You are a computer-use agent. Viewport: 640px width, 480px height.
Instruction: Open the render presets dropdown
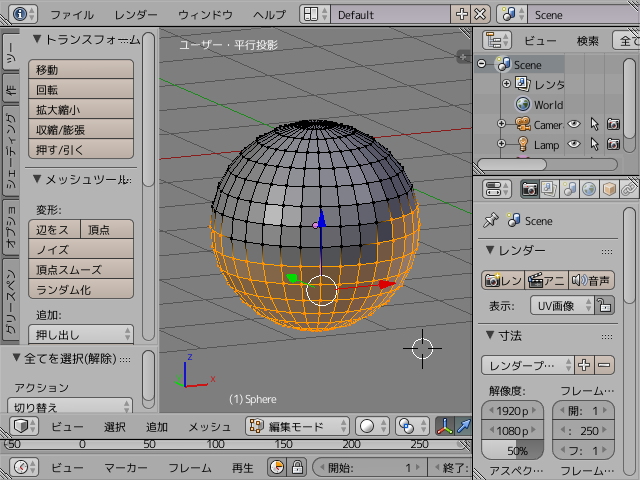[x=527, y=365]
